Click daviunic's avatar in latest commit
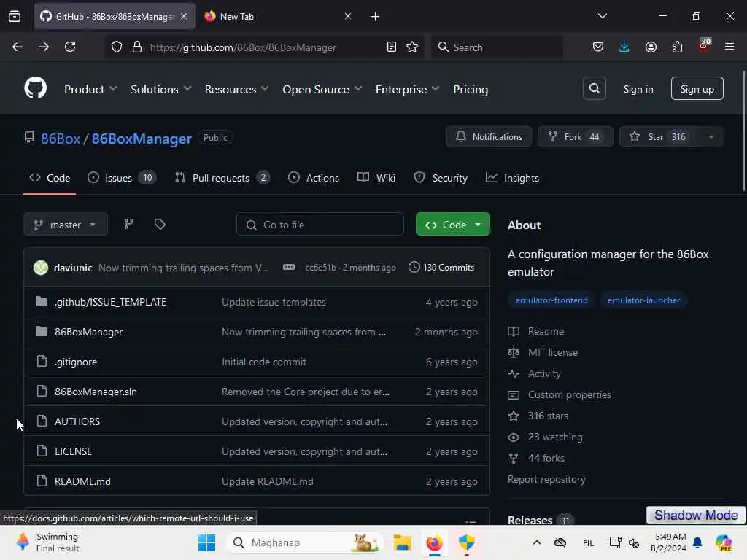The width and height of the screenshot is (747, 560). tap(41, 268)
